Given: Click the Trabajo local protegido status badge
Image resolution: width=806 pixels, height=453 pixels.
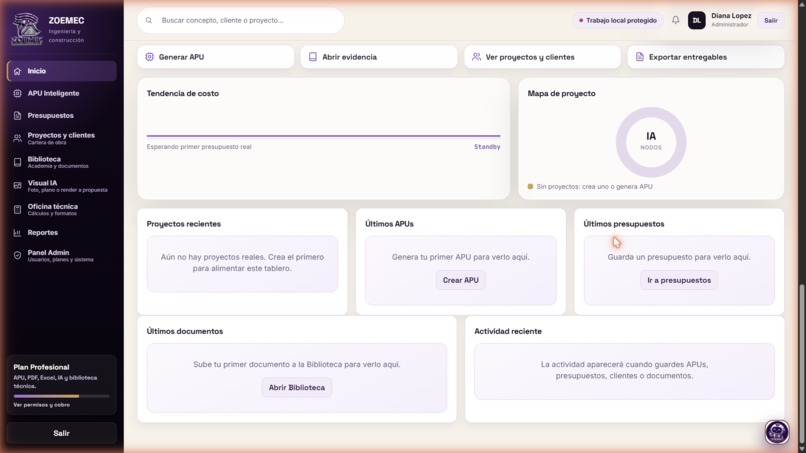Looking at the screenshot, I should 618,21.
